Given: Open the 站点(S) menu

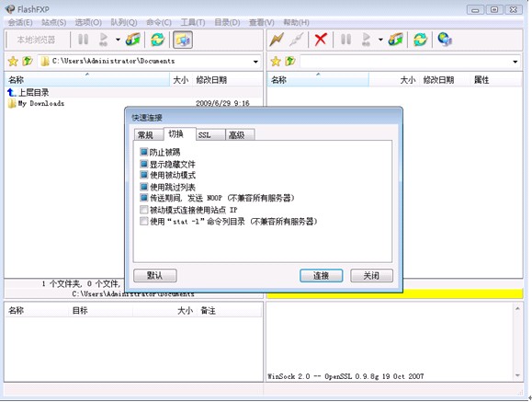Looking at the screenshot, I should [53, 22].
